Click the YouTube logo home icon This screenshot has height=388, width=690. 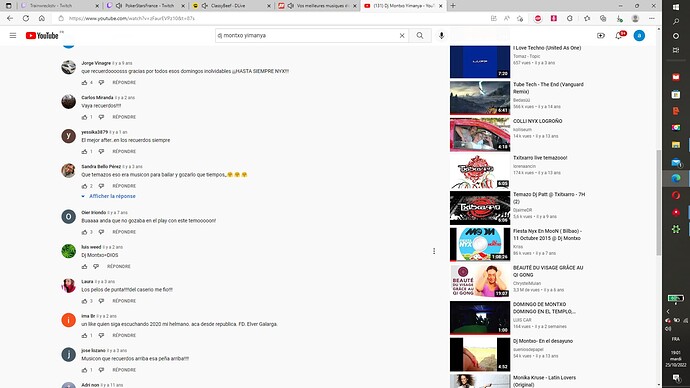coord(42,36)
